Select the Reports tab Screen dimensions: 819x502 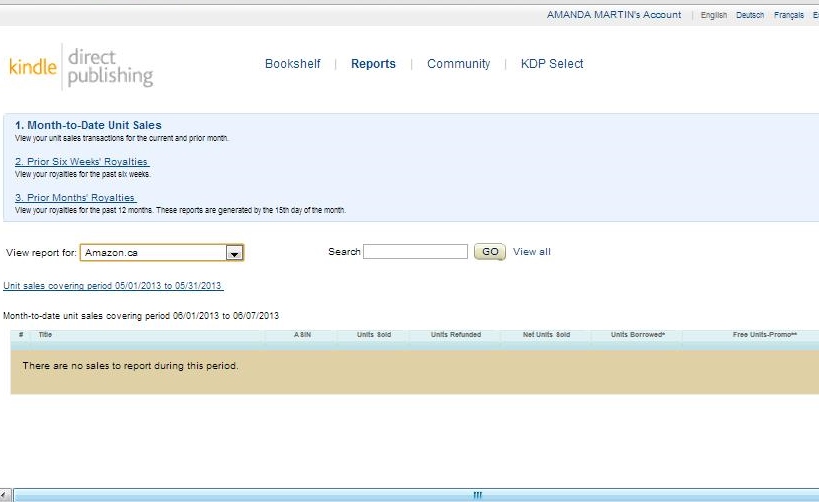tap(373, 64)
